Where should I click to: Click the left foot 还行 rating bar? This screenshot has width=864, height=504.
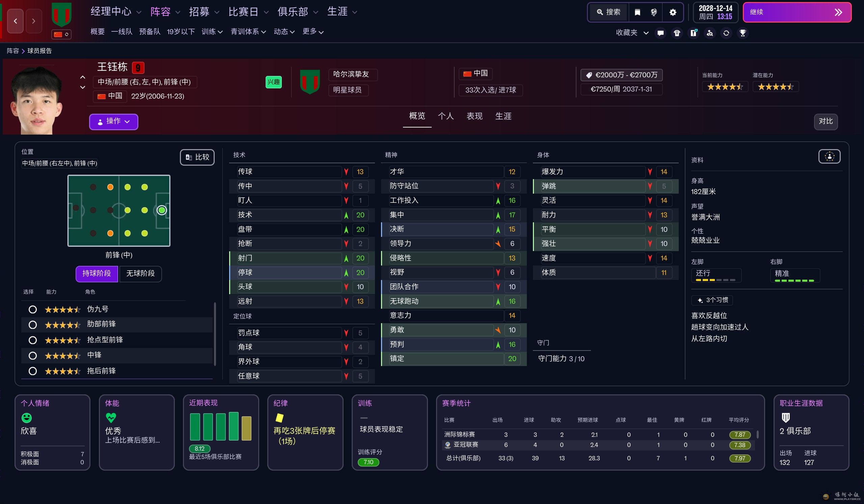(715, 280)
